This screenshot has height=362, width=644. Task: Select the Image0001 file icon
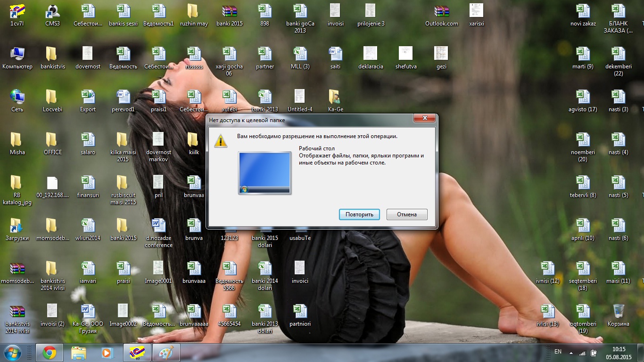point(158,272)
